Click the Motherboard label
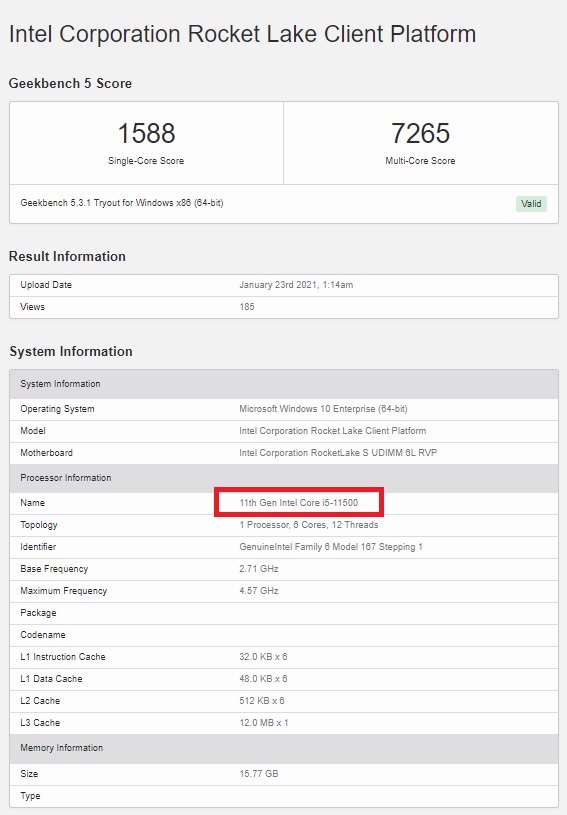The width and height of the screenshot is (567, 815). [x=46, y=453]
